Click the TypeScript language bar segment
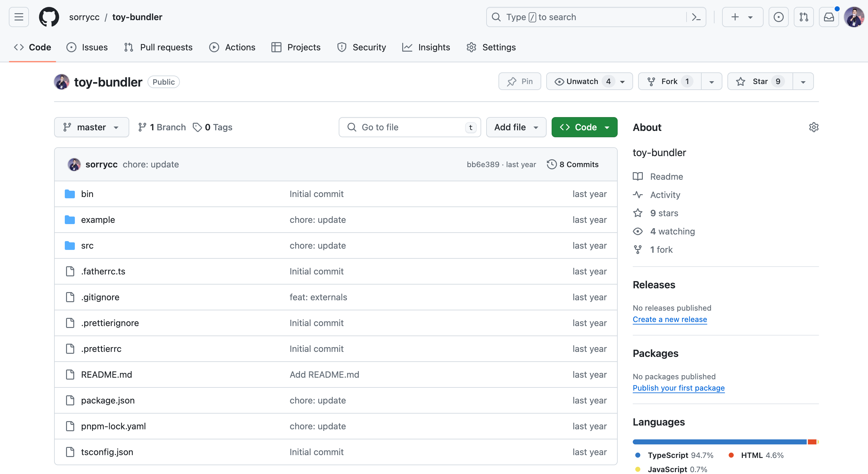This screenshot has height=474, width=868. click(720, 442)
